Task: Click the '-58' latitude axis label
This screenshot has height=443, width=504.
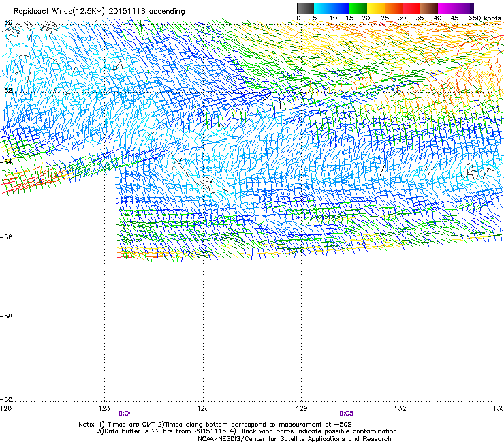Action: pos(6,316)
